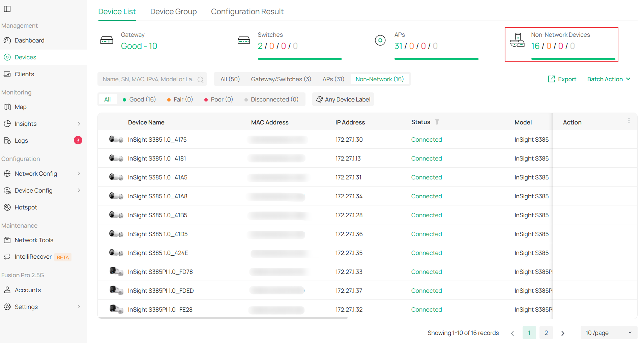Click the red Logs badge 3
Screen dimensions: 644x343
pos(78,141)
